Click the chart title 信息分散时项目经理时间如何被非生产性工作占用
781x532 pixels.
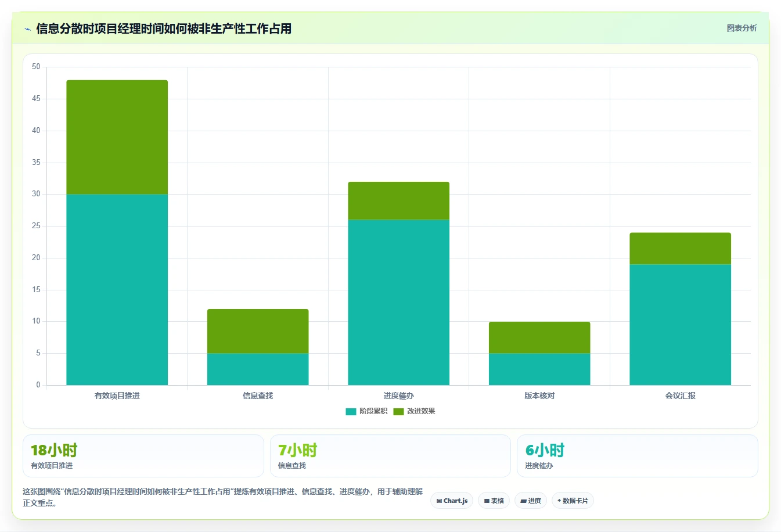pos(164,28)
